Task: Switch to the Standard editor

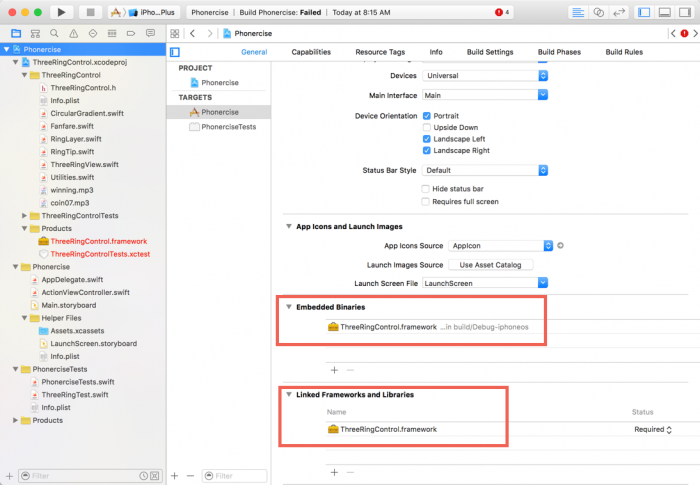Action: point(578,12)
